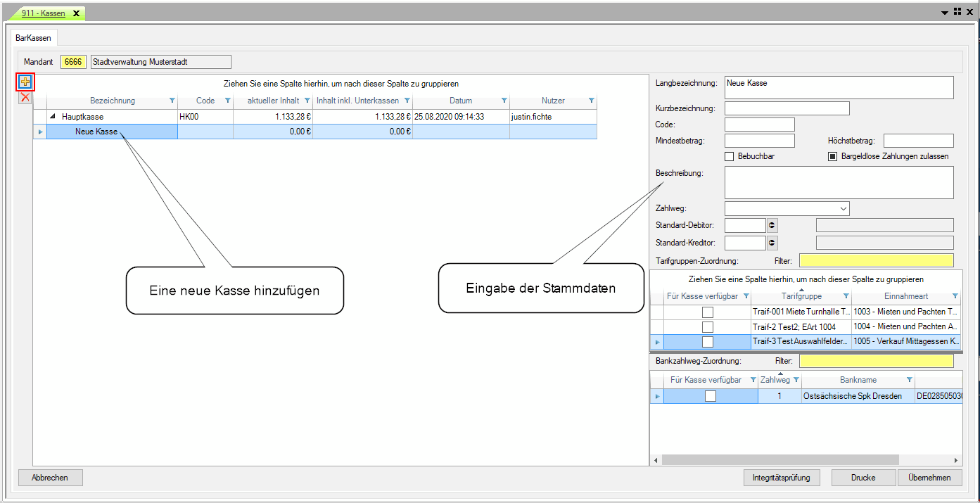Check availability box for Ostsächsische Spk Dresden
The height and width of the screenshot is (503, 980).
tap(711, 396)
